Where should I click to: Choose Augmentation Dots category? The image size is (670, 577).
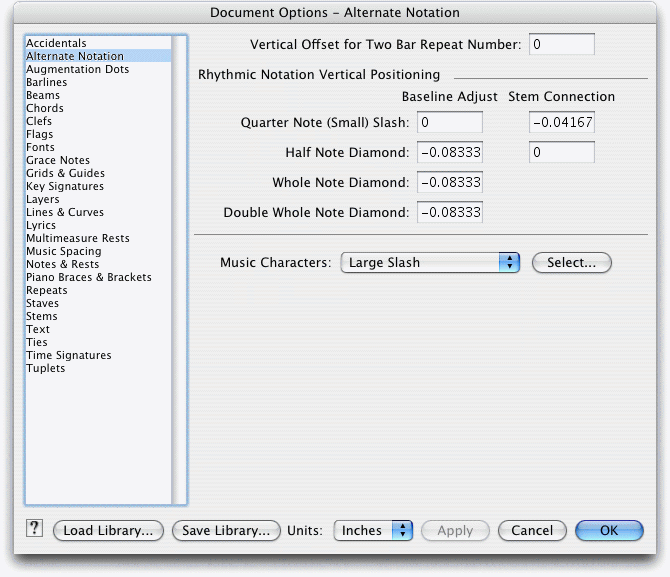tap(98, 69)
